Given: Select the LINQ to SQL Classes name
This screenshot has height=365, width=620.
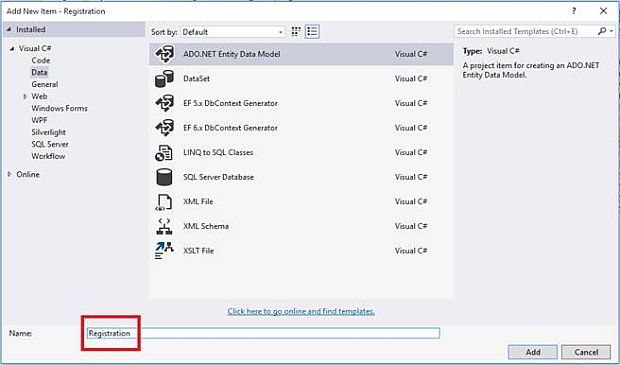Looking at the screenshot, I should 218,153.
